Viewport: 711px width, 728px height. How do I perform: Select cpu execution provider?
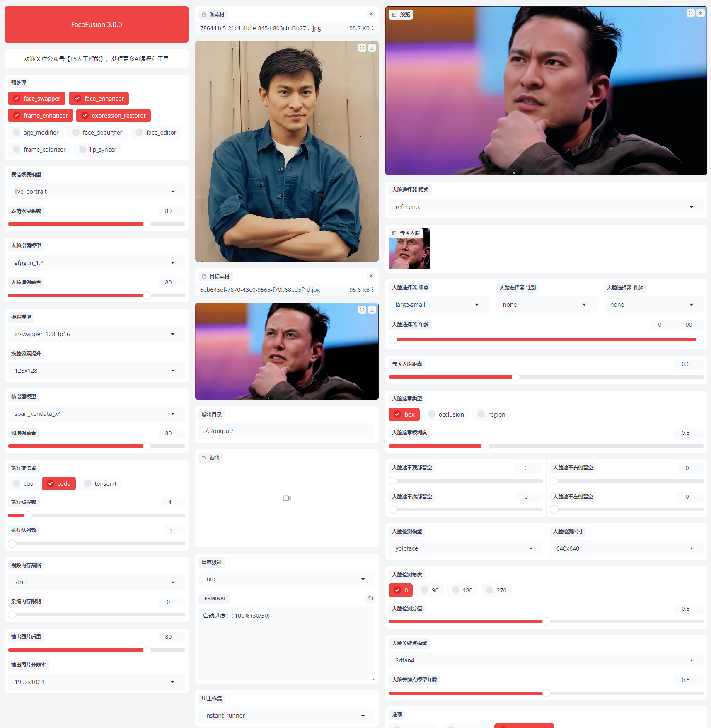pyautogui.click(x=23, y=484)
